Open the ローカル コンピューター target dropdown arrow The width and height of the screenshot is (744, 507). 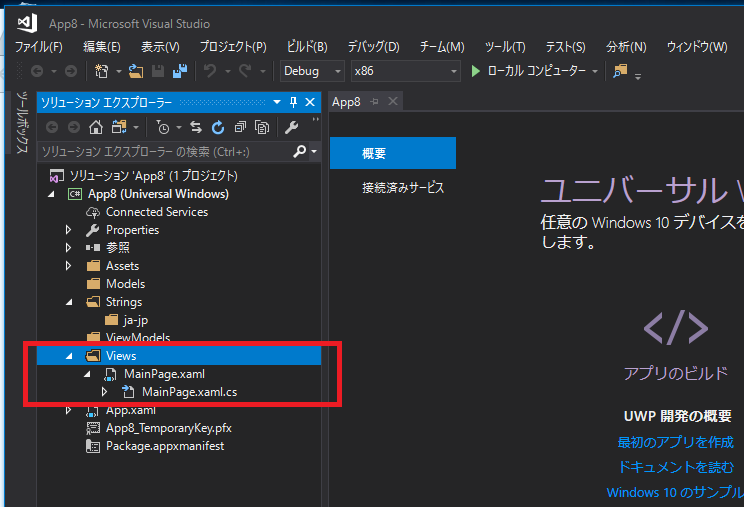(595, 72)
